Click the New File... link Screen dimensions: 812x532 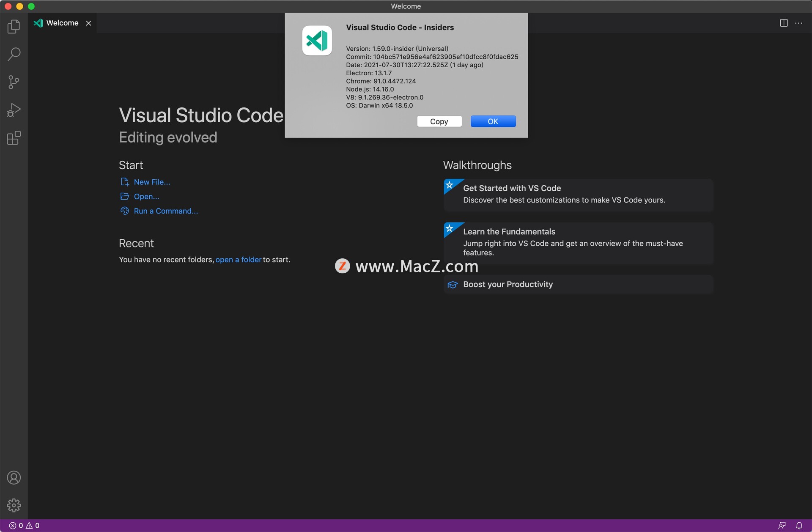pos(152,182)
